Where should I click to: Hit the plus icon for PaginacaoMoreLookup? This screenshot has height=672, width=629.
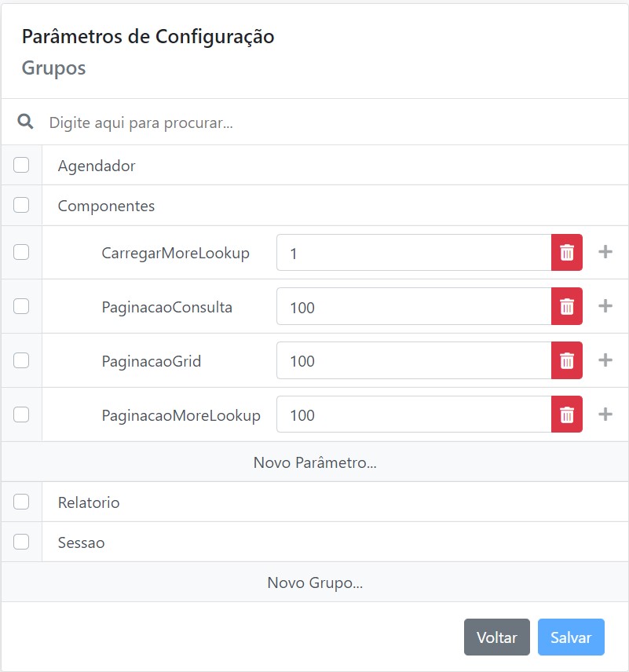click(605, 414)
